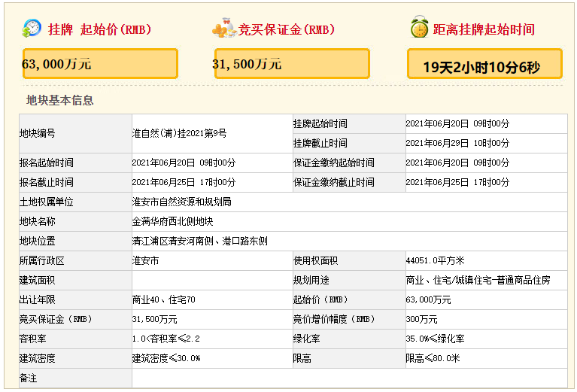Select the 淮安市 district value

145,260
